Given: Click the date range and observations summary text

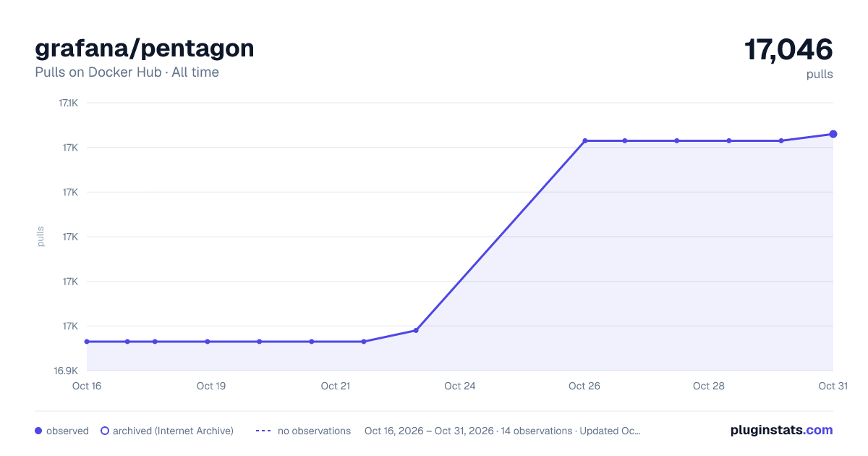Looking at the screenshot, I should [503, 431].
